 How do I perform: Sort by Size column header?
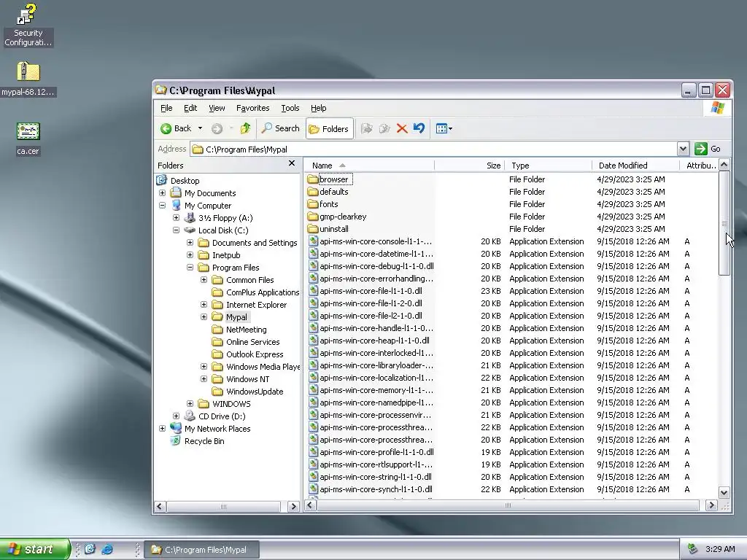pyautogui.click(x=469, y=166)
